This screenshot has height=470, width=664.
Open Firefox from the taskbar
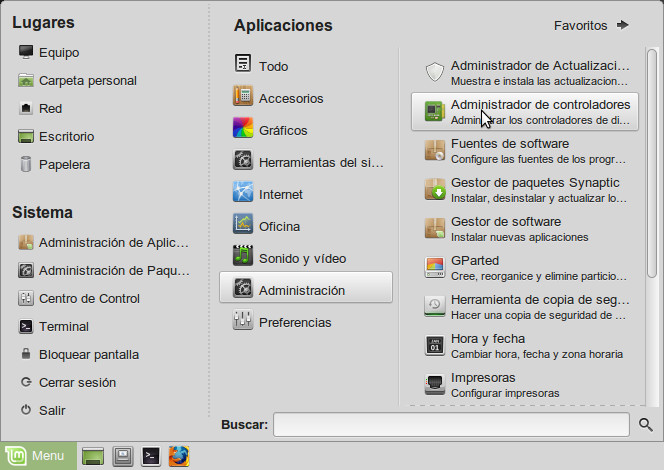coord(178,456)
